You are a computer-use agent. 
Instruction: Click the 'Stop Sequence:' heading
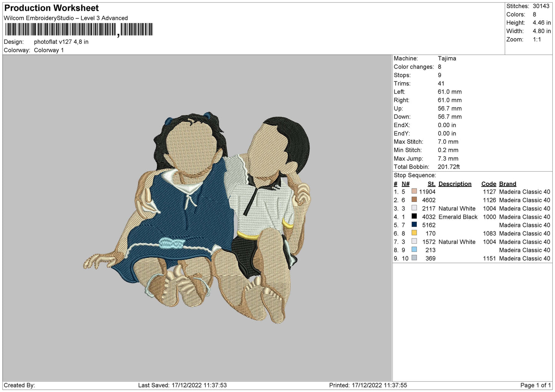(x=415, y=175)
